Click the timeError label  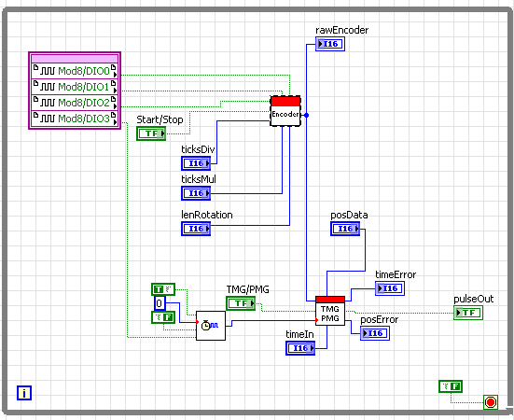(396, 274)
